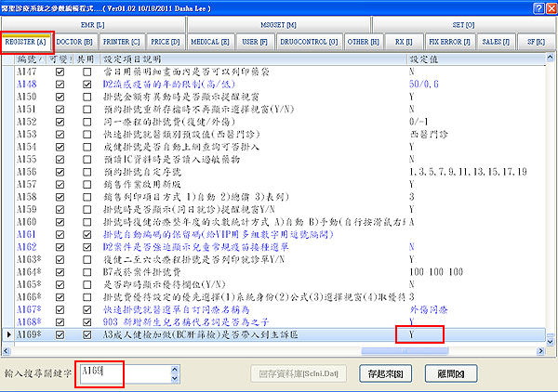The image size is (558, 392).
Task: Uncheck the 共用 checkbox for row A148
Action: [86, 84]
